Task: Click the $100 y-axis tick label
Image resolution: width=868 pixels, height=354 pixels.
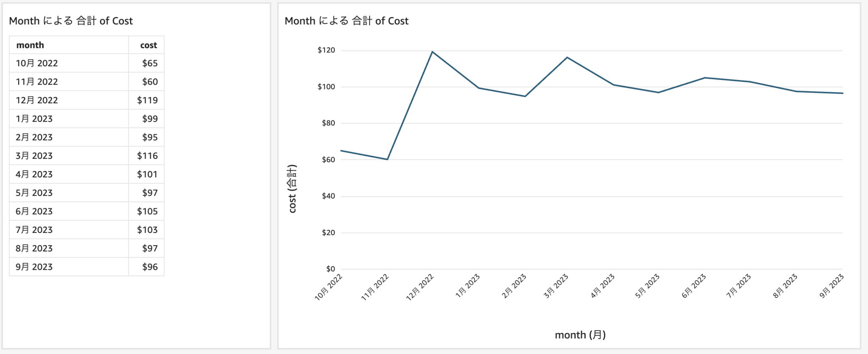Action: click(x=326, y=87)
